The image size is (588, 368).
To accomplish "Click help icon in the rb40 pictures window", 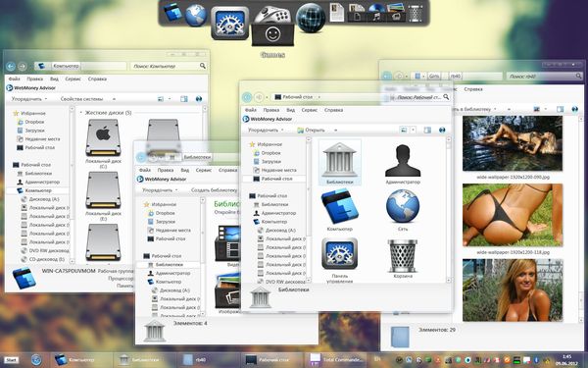I will (575, 109).
